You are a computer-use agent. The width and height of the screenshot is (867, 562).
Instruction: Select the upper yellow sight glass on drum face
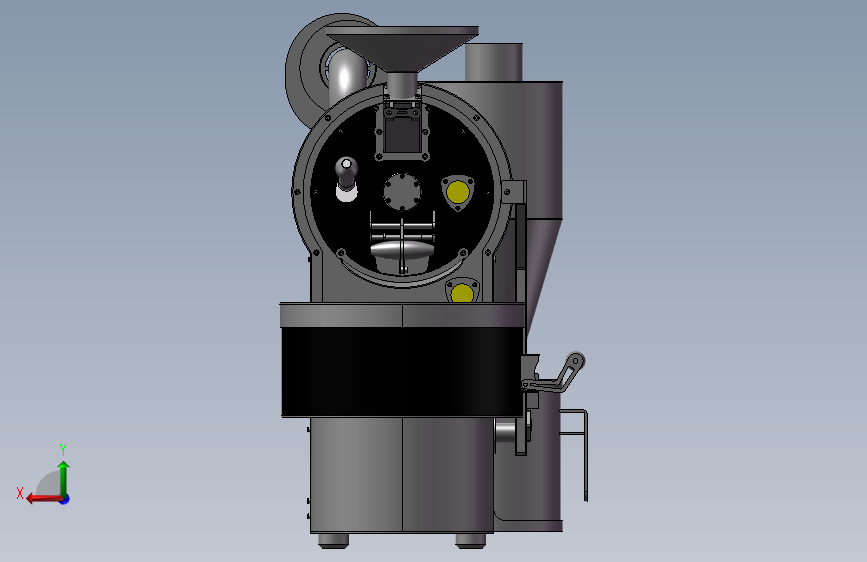pos(458,192)
